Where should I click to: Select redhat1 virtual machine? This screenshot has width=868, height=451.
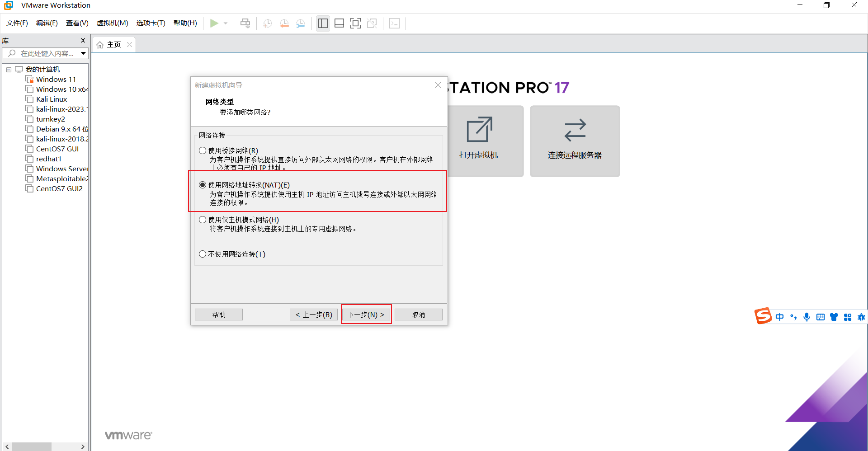coord(49,159)
